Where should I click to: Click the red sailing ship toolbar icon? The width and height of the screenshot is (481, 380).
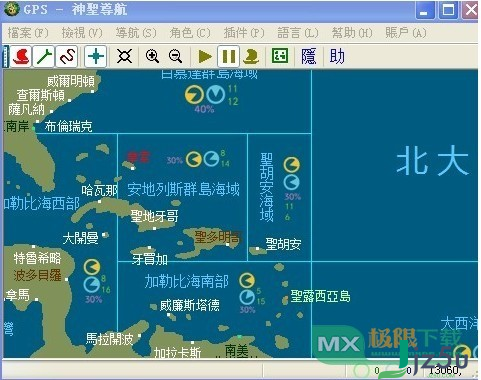point(21,56)
